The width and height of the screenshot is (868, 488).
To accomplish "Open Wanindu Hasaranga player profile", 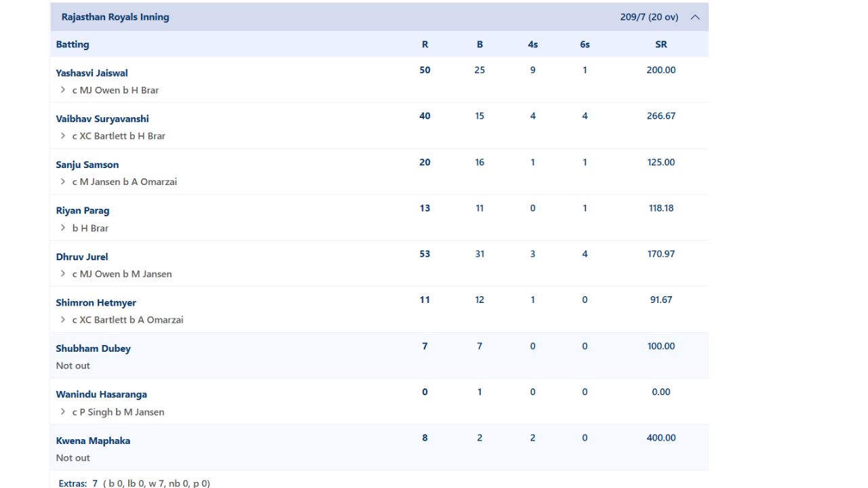I will tap(101, 394).
